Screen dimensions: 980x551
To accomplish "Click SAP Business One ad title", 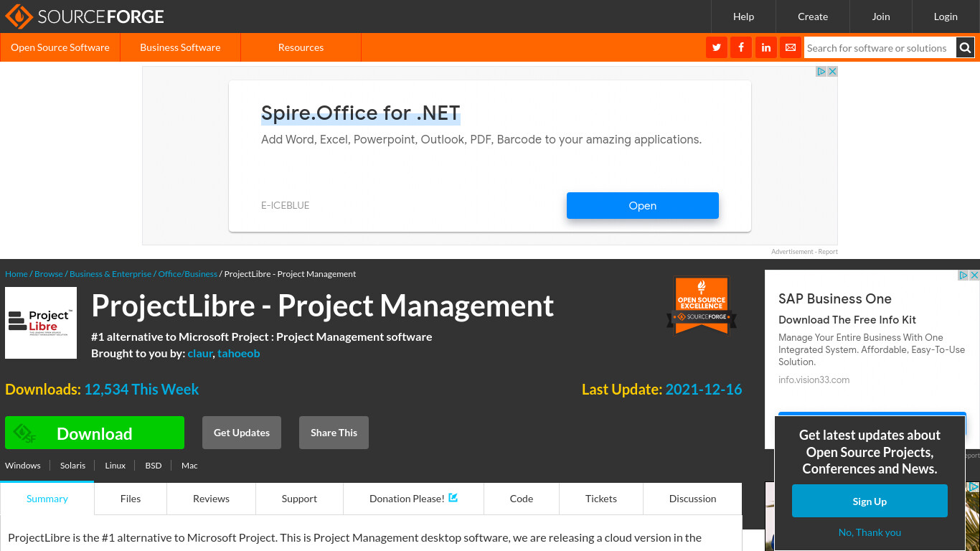I will (835, 299).
